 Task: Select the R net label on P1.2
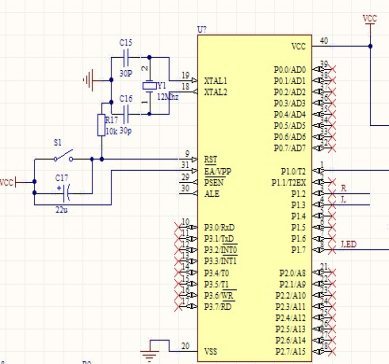click(x=343, y=188)
